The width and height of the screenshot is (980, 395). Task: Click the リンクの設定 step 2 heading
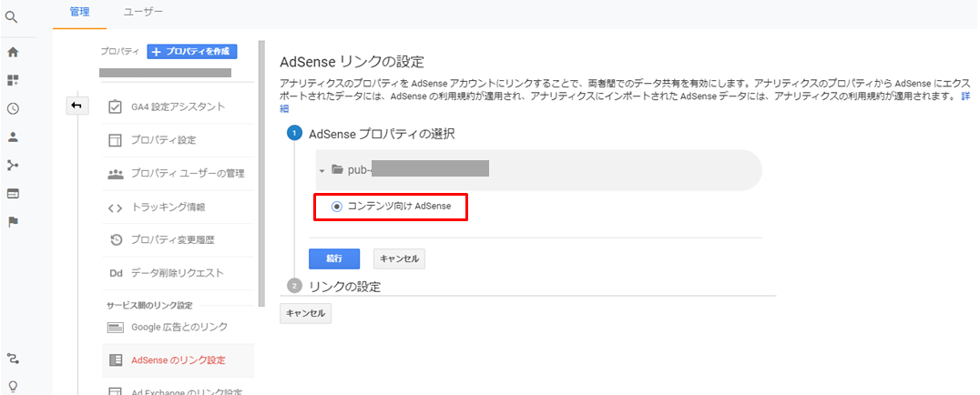click(x=344, y=287)
